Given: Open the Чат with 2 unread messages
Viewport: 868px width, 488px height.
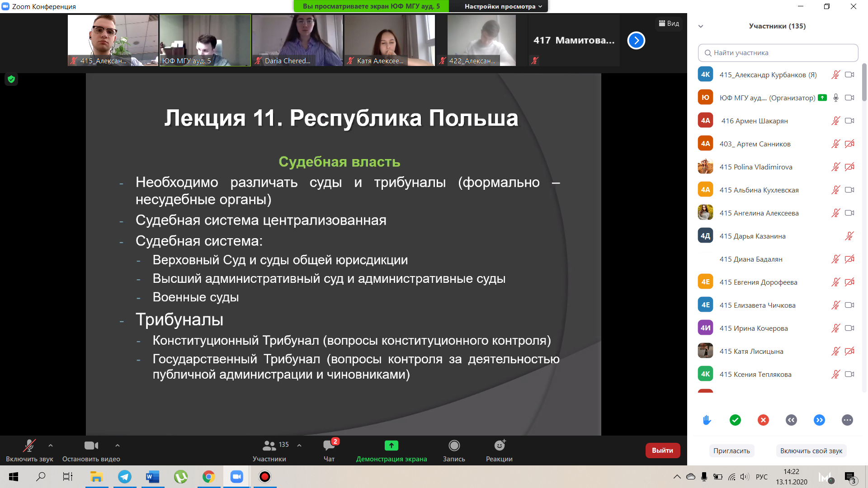Looking at the screenshot, I should (329, 450).
